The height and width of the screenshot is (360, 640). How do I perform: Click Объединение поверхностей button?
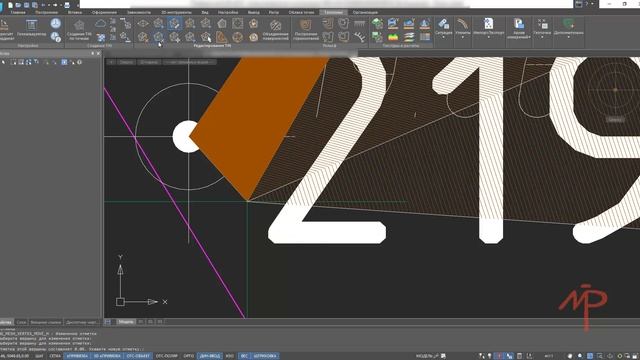[x=276, y=29]
